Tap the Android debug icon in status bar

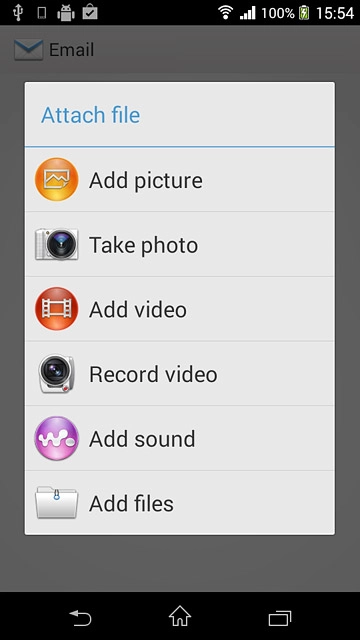pos(66,13)
